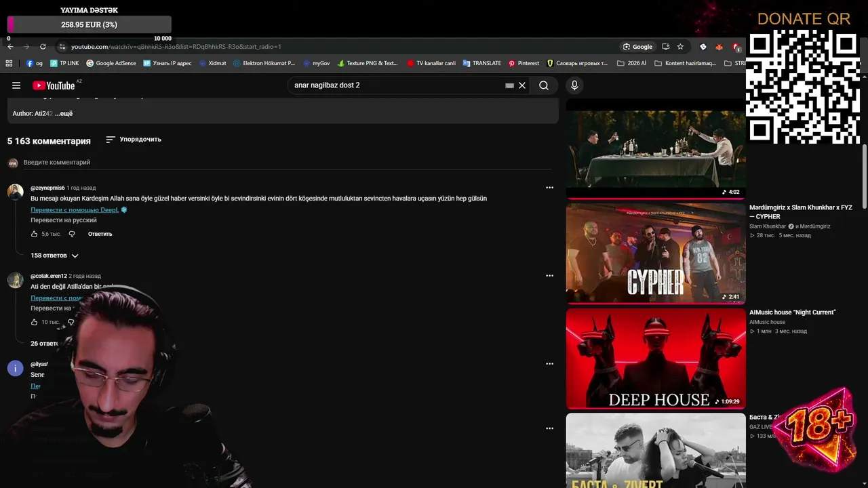Open the CYPHER video thumbnail
Image resolution: width=868 pixels, height=488 pixels.
coord(656,253)
